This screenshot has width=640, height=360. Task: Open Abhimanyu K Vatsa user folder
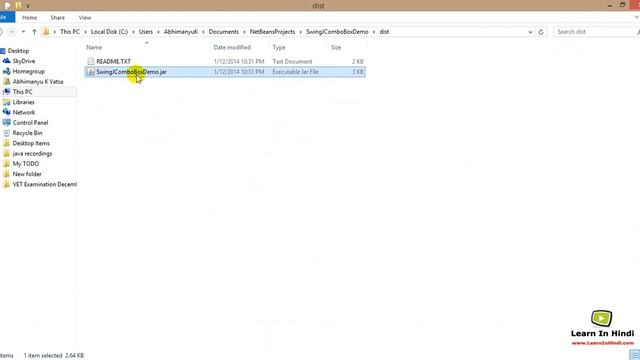[x=38, y=82]
